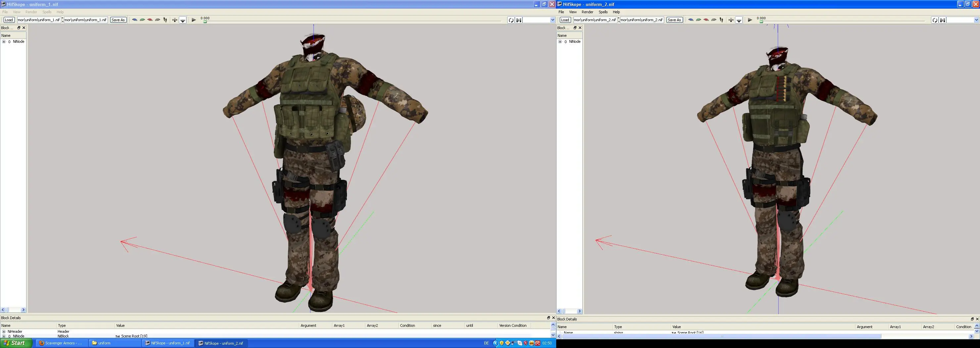Toggle loop animation icon in uniform_2 window
980x348 pixels.
pos(935,20)
